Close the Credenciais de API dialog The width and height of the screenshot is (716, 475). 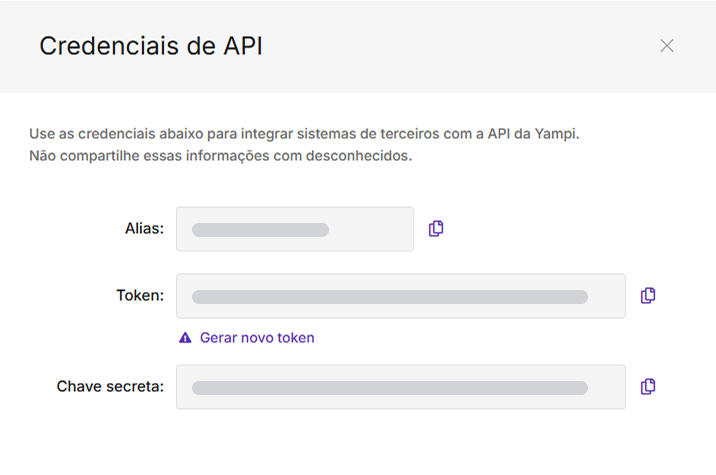point(667,45)
